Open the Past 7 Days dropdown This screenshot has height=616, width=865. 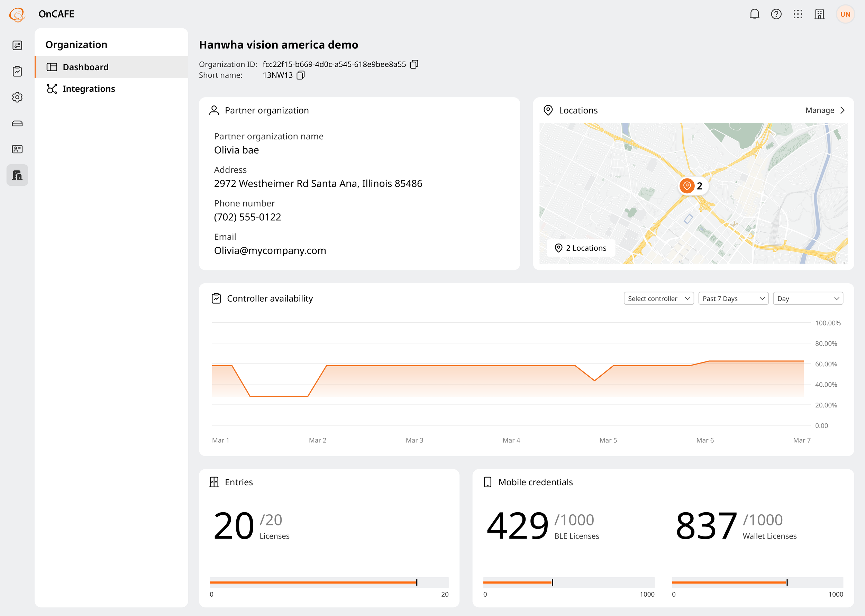tap(734, 298)
